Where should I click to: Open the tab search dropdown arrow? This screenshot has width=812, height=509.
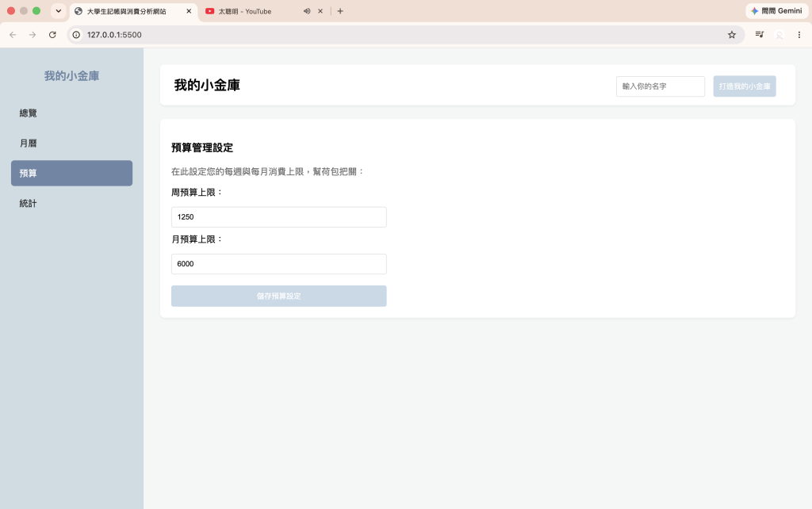click(x=59, y=11)
